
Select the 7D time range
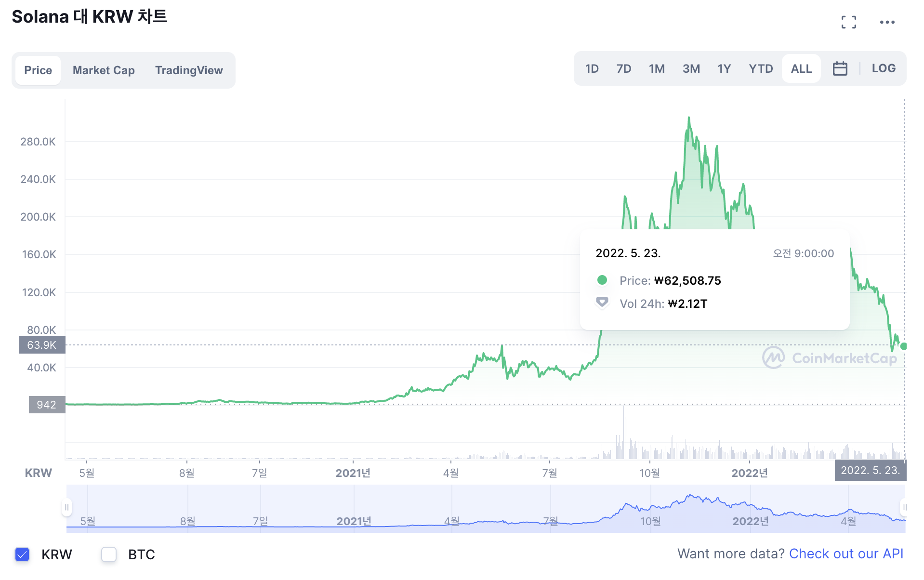click(x=624, y=68)
